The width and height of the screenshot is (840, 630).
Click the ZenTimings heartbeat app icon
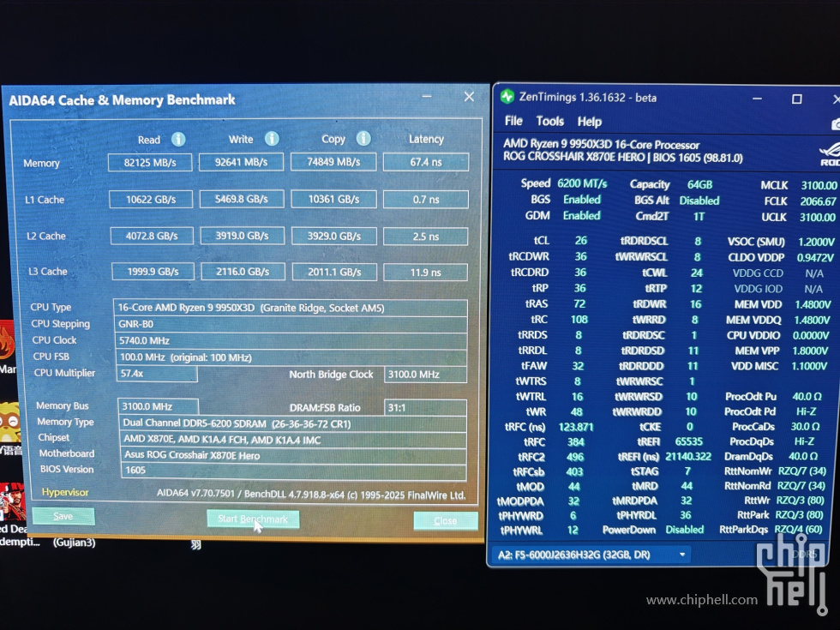point(507,97)
